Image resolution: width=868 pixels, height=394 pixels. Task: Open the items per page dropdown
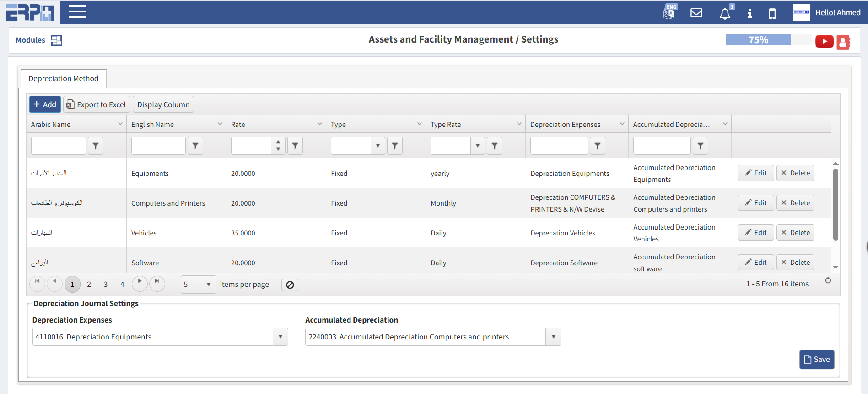coord(208,285)
